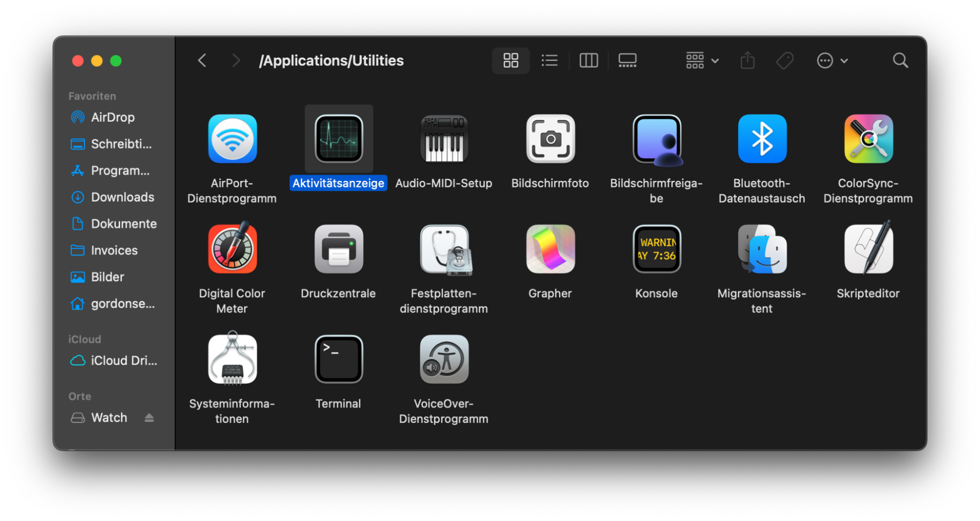This screenshot has width=980, height=521.
Task: Select the Konsole app icon
Action: click(x=656, y=249)
